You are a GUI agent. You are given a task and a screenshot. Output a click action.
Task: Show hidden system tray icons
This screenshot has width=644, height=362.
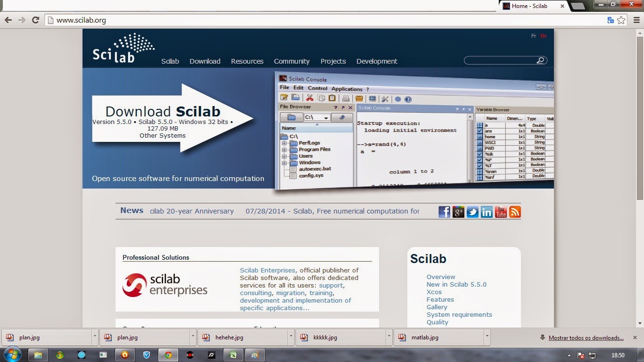pos(570,355)
